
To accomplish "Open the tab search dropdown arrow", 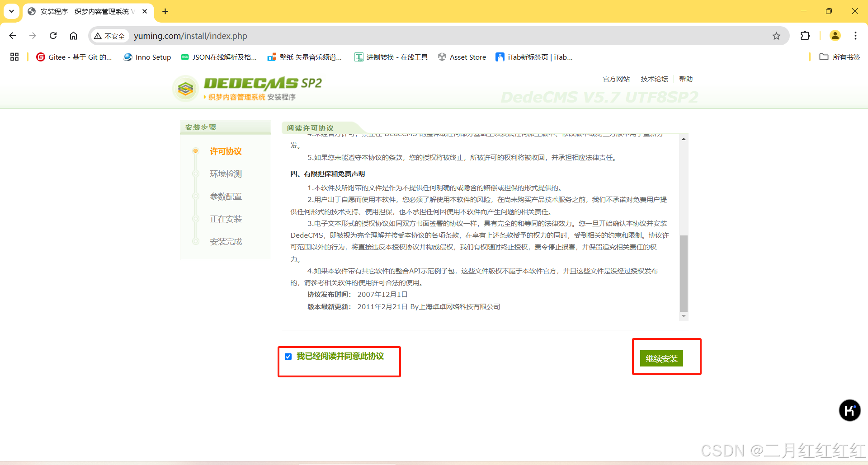I will pos(11,11).
